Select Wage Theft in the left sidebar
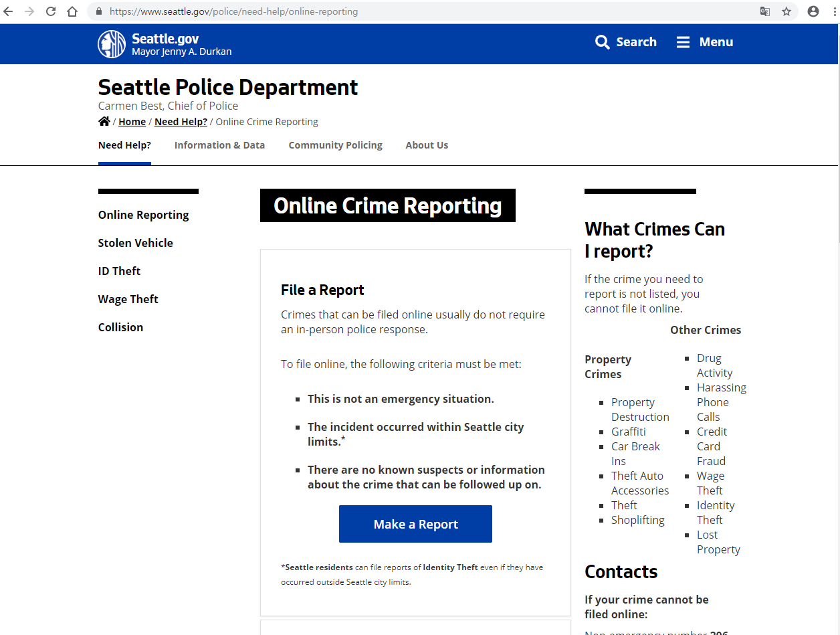This screenshot has width=840, height=635. click(x=128, y=299)
